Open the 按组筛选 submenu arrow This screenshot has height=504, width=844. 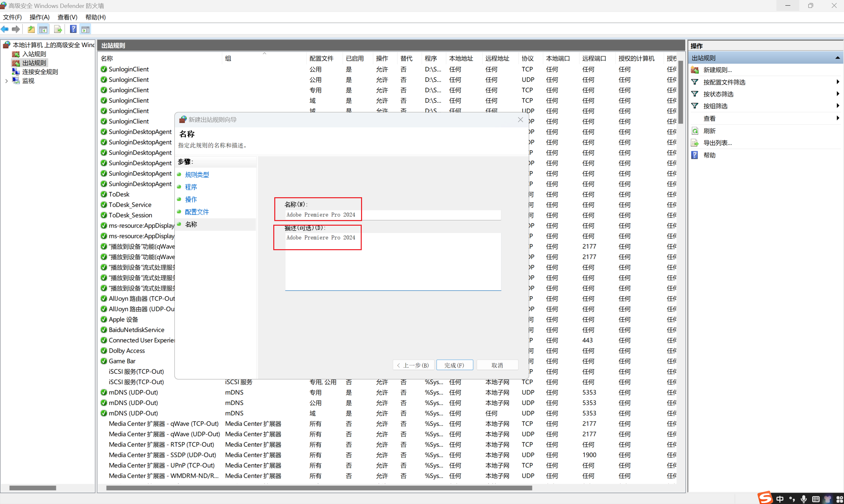pyautogui.click(x=838, y=106)
